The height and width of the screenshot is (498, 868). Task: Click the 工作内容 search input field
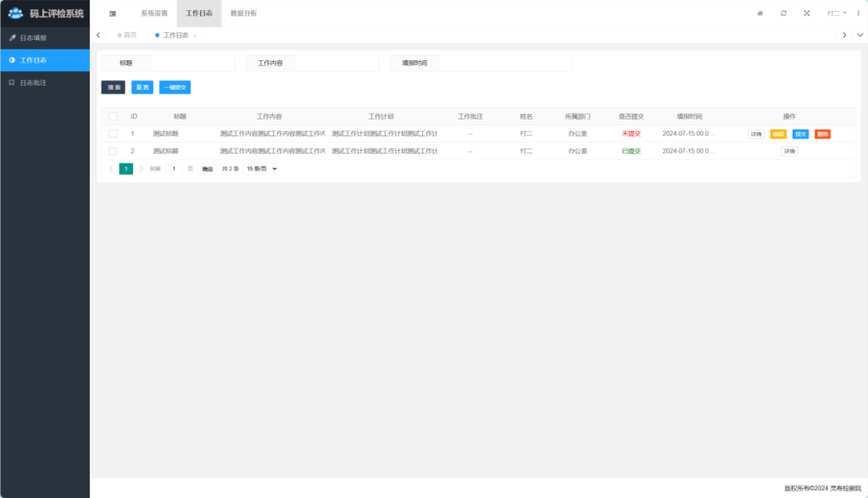[x=336, y=64]
